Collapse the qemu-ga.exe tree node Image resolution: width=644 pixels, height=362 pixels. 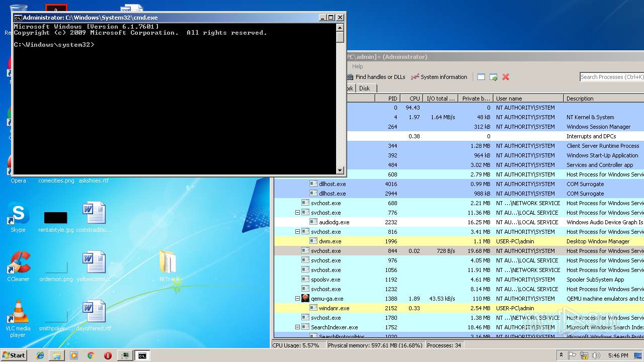pos(297,299)
